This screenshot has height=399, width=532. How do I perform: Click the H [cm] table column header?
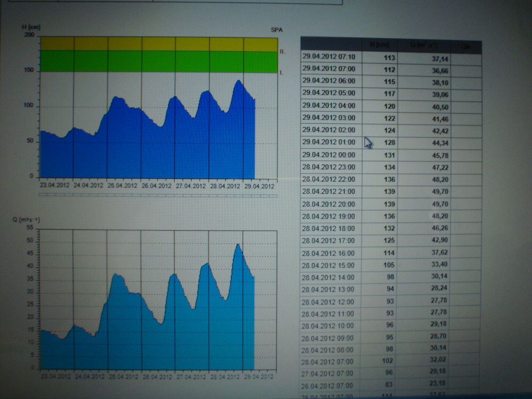(x=380, y=45)
